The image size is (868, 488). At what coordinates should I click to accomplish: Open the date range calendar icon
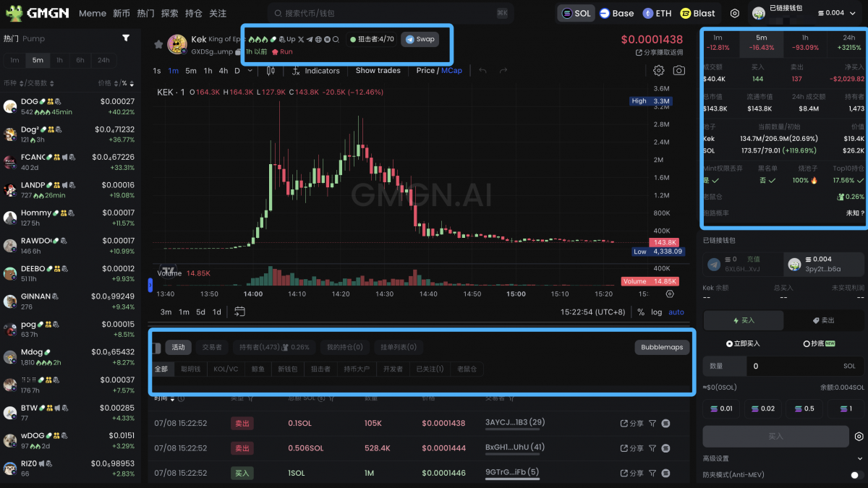point(240,312)
